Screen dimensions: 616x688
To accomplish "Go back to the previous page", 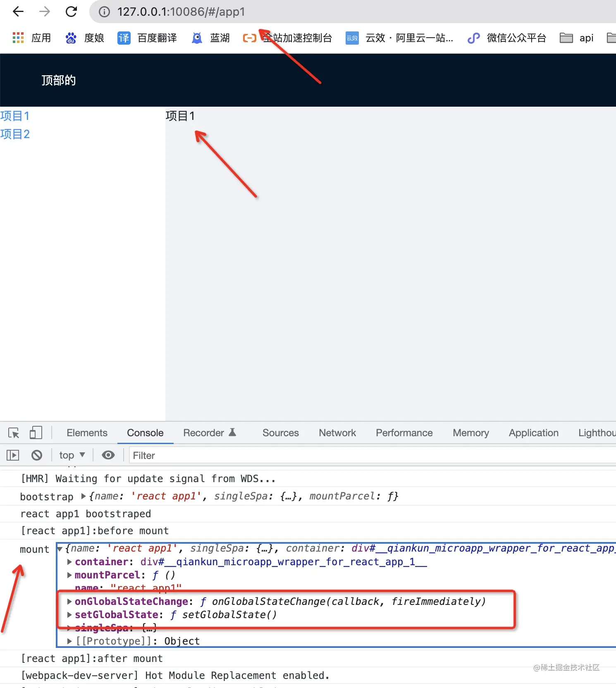I will tap(18, 12).
